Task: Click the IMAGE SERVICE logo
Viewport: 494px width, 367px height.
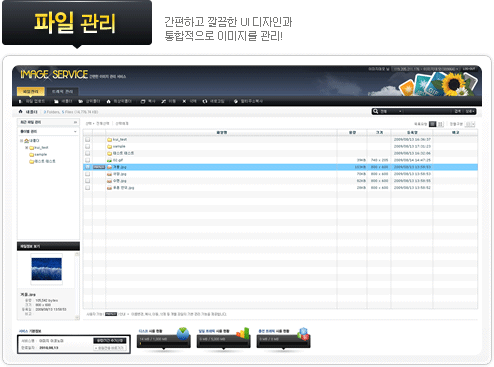Action: tap(54, 74)
